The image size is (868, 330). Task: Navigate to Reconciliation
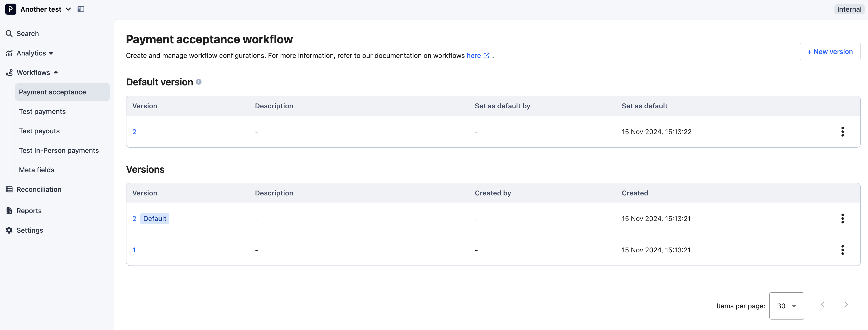point(39,189)
